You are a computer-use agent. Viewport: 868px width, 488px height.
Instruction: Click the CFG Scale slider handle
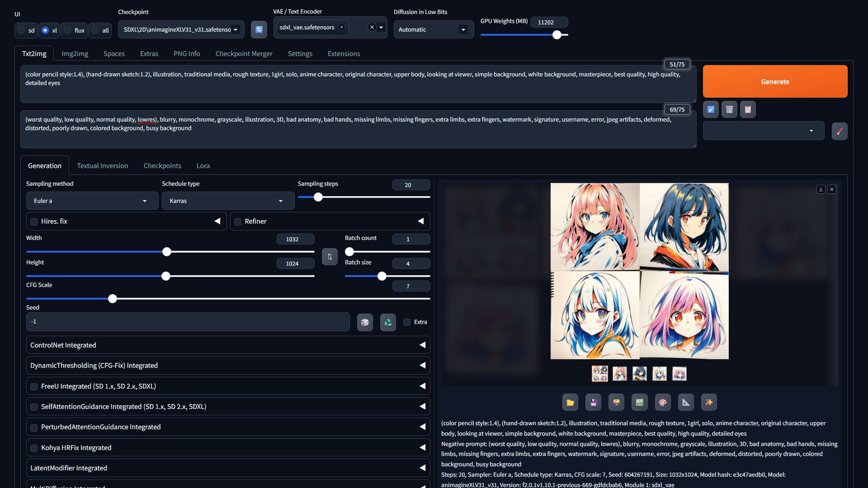coord(113,299)
